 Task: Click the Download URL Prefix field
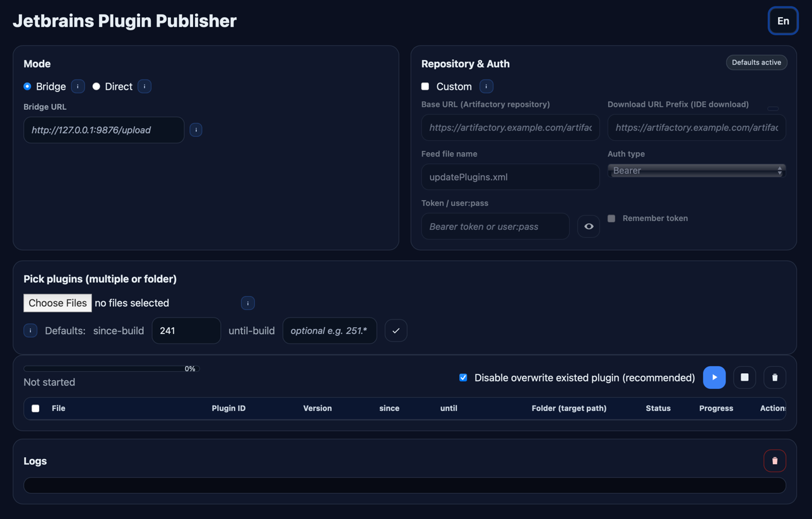pyautogui.click(x=697, y=128)
